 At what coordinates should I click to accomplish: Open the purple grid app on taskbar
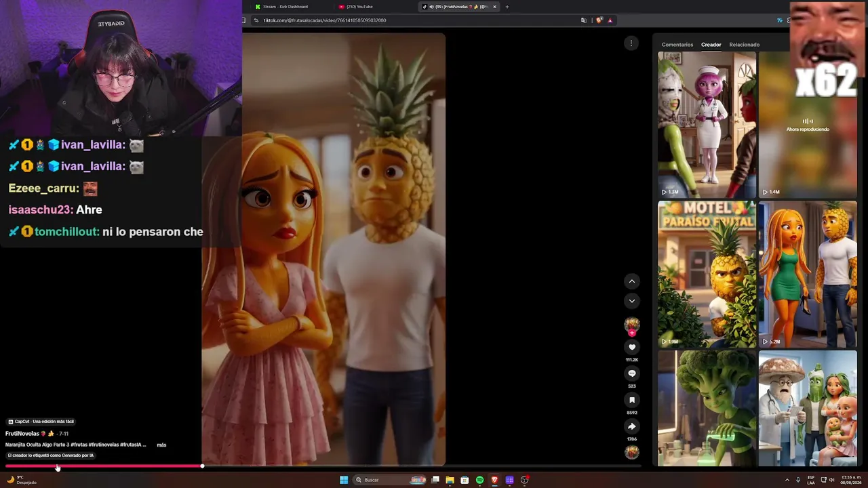coord(509,480)
